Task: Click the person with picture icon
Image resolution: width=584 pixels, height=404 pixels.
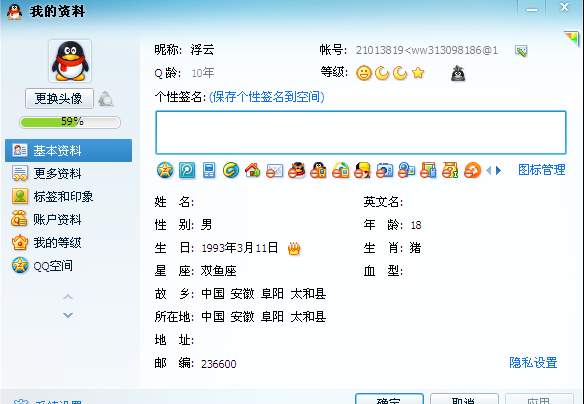Action: [x=406, y=171]
